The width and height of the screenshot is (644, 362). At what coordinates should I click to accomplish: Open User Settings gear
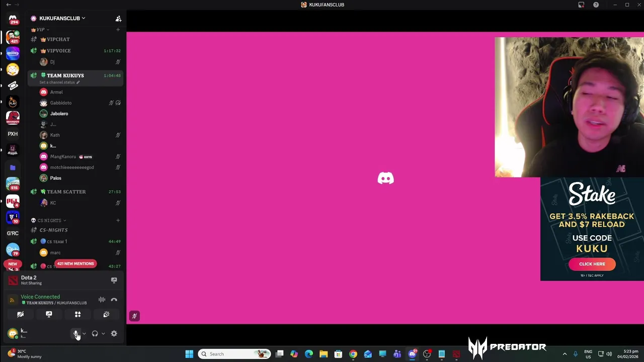point(114,333)
